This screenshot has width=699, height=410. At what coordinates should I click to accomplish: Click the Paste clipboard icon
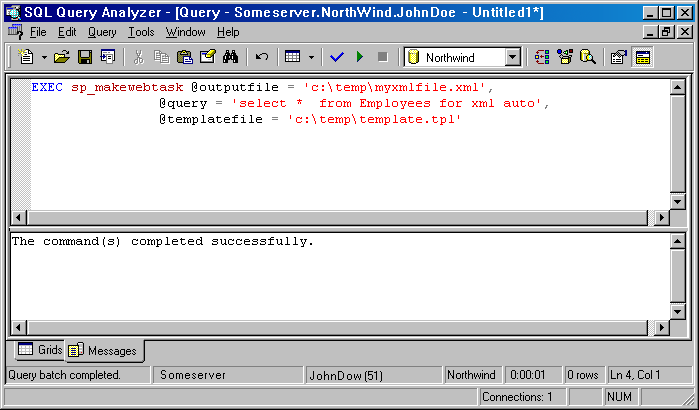(184, 58)
